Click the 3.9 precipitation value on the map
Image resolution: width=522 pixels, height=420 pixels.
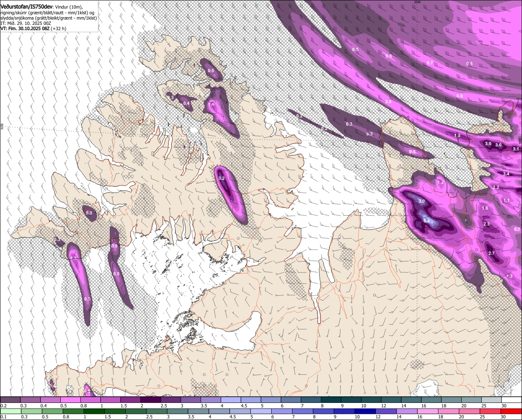pos(422,201)
